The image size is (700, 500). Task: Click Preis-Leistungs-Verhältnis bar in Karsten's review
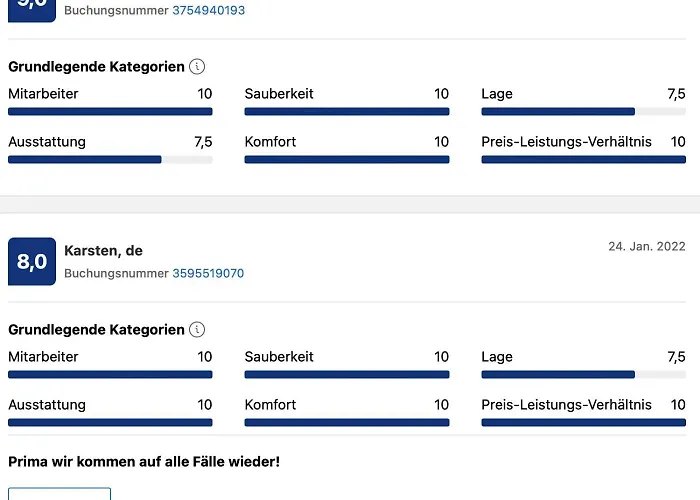pyautogui.click(x=584, y=423)
